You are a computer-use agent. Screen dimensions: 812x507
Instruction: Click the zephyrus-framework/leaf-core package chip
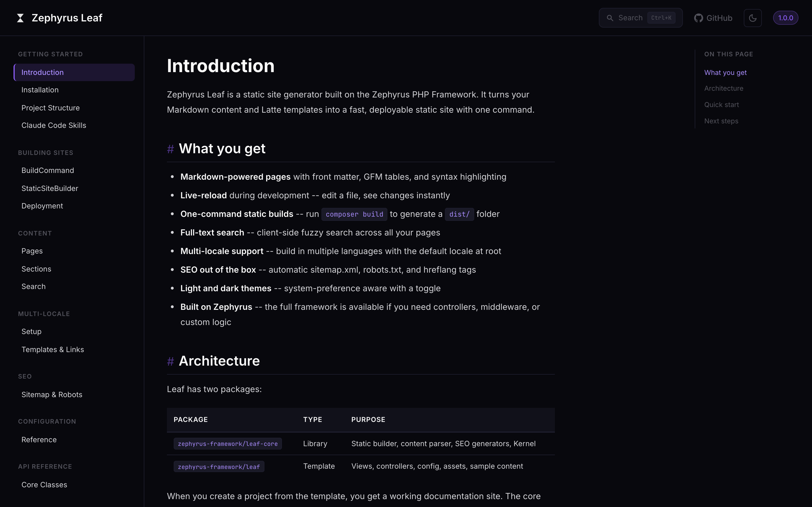coord(228,443)
